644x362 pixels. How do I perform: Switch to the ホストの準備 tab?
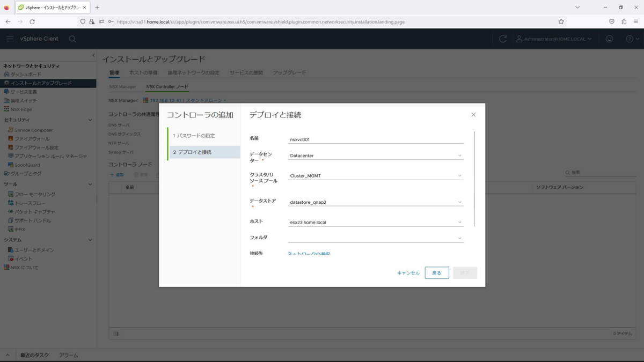143,72
